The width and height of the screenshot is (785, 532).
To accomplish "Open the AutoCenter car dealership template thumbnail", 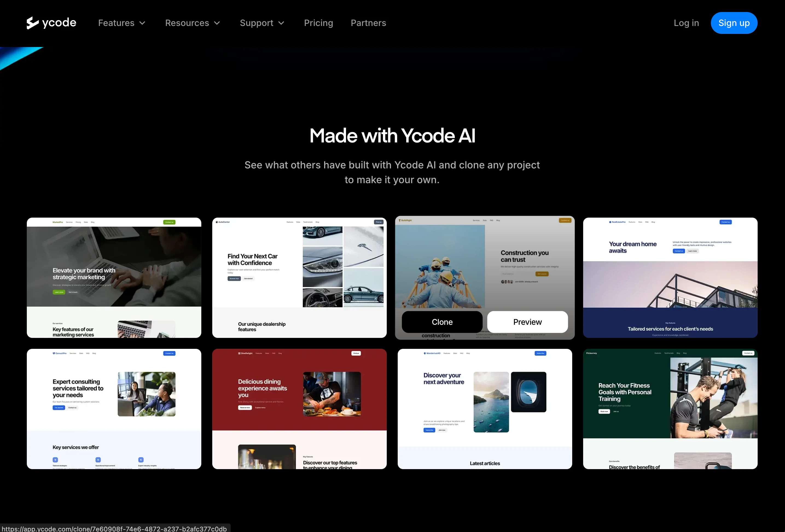I will 299,277.
